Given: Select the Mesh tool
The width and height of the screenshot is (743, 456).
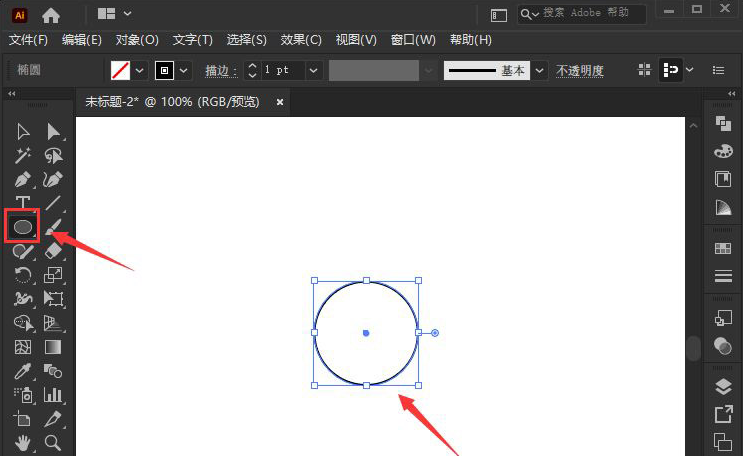Looking at the screenshot, I should coord(23,347).
